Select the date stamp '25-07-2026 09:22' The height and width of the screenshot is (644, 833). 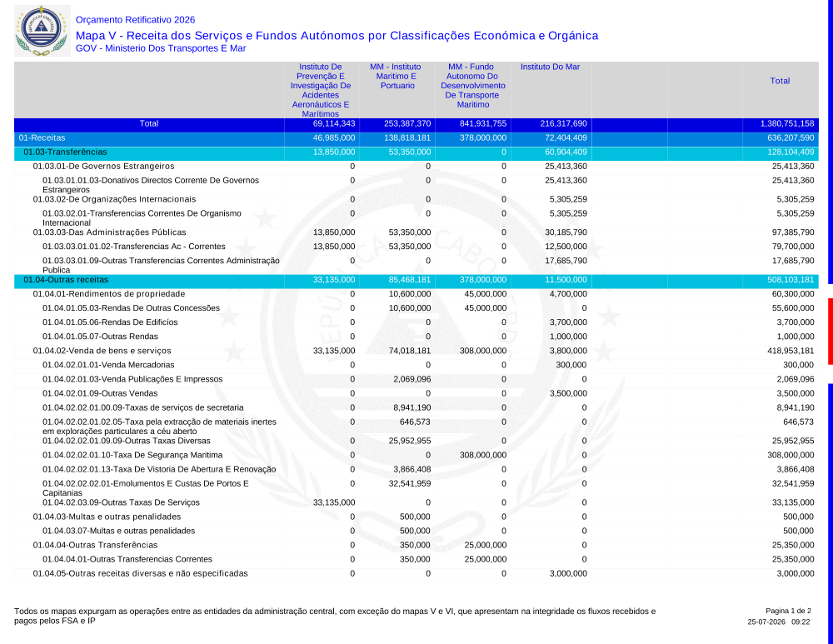pyautogui.click(x=779, y=622)
